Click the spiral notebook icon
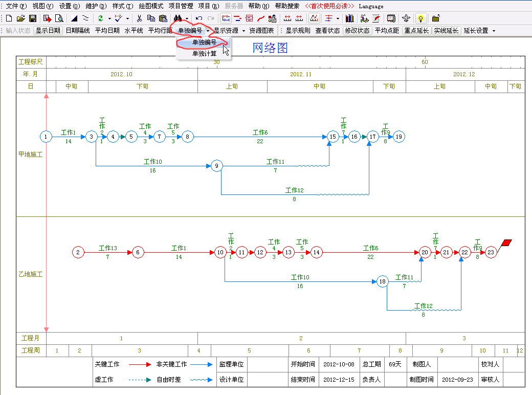This screenshot has width=532, height=395. click(x=391, y=18)
